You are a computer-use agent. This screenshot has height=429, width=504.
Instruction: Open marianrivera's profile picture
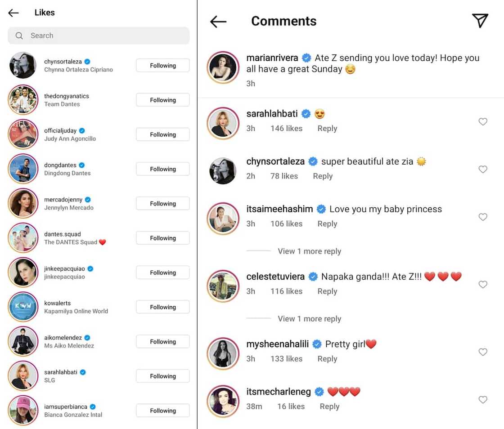223,67
